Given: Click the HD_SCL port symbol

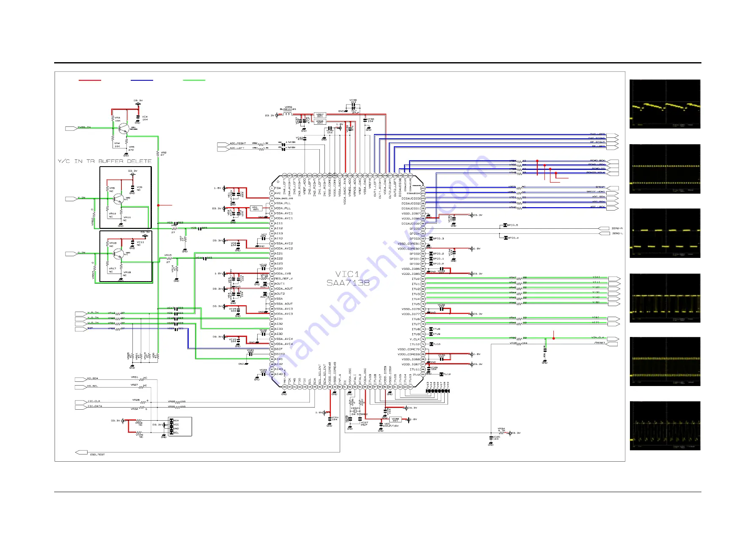Looking at the screenshot, I should click(x=80, y=387).
